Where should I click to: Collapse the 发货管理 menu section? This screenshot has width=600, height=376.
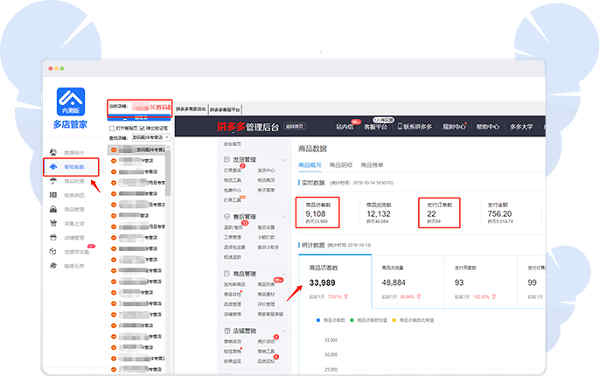284,160
